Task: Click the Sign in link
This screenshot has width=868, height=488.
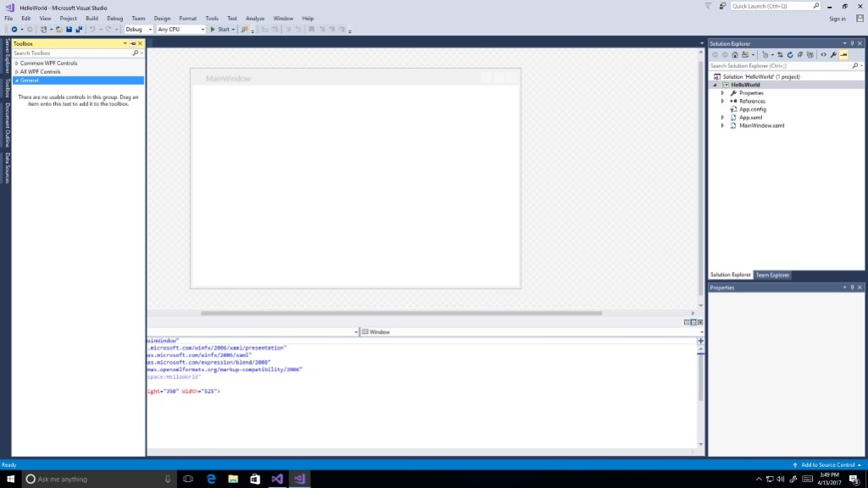Action: pyautogui.click(x=837, y=19)
